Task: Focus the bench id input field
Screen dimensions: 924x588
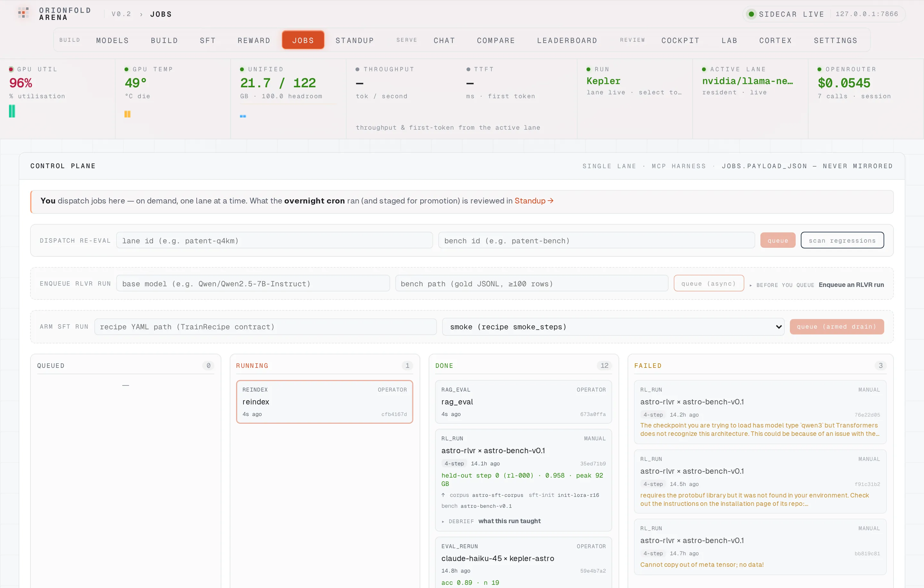Action: point(596,240)
